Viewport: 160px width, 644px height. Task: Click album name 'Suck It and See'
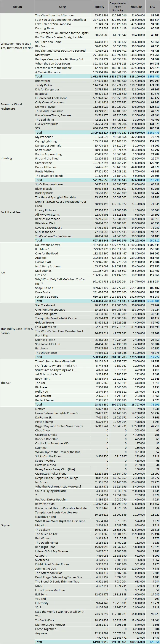coord(11,212)
